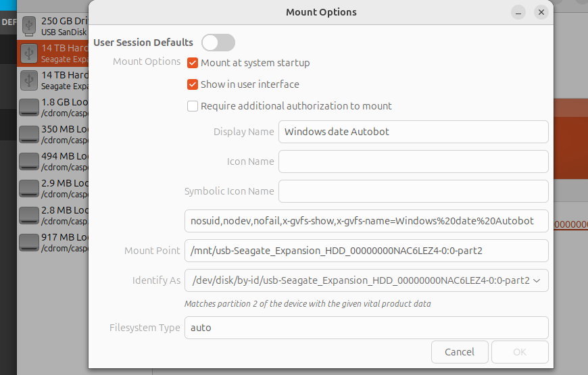Focus the Filesystem Type field
This screenshot has height=375, width=588.
click(366, 328)
